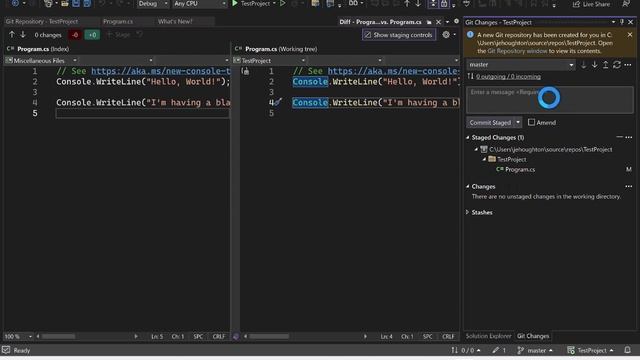Image resolution: width=640 pixels, height=360 pixels.
Task: Open diff tab settings gear at tab row
Action: point(456,21)
